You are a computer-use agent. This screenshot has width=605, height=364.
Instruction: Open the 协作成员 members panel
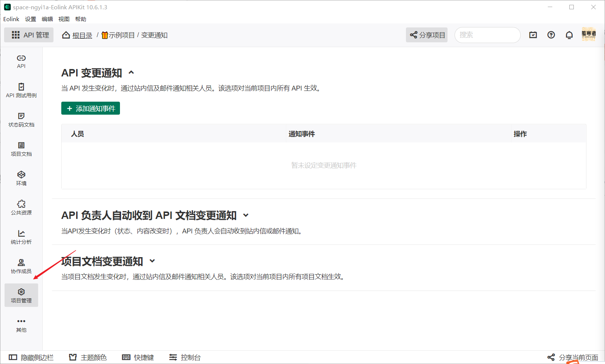pos(21,266)
